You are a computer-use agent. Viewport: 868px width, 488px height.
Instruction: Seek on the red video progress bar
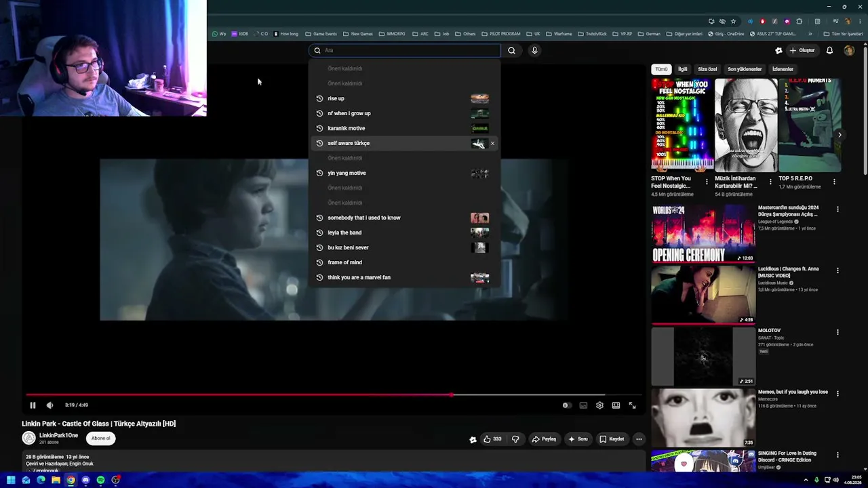335,394
